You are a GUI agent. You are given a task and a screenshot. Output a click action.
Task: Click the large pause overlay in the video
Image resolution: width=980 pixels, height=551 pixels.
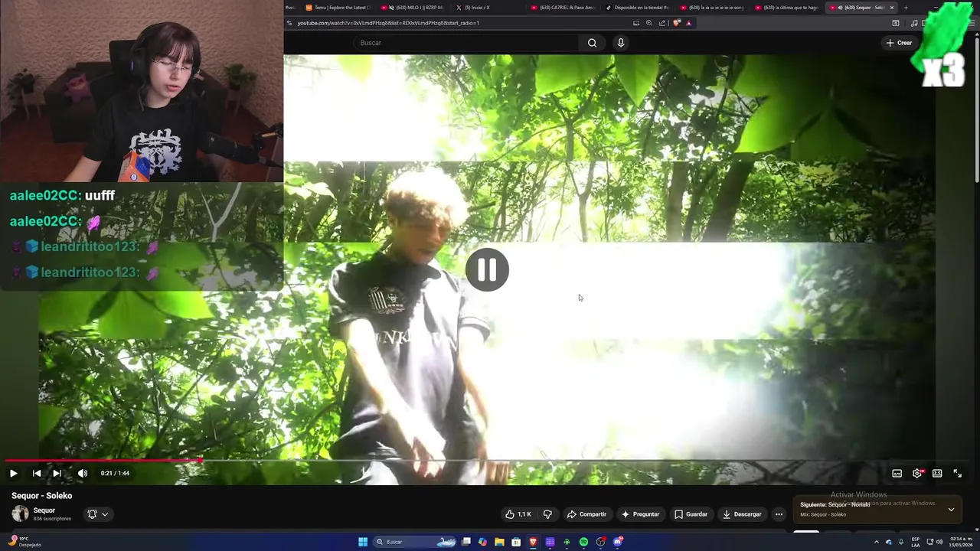487,269
